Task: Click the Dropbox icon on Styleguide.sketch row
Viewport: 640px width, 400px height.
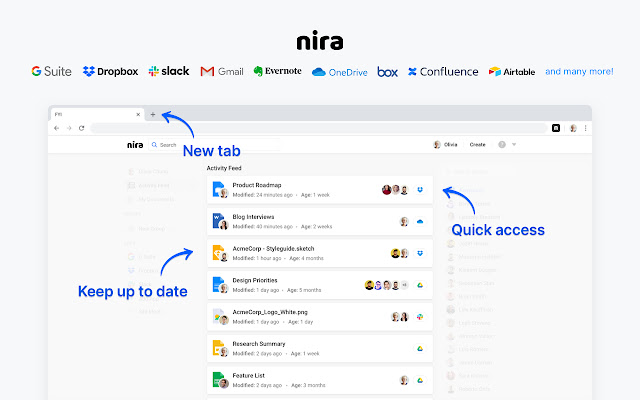Action: 420,253
